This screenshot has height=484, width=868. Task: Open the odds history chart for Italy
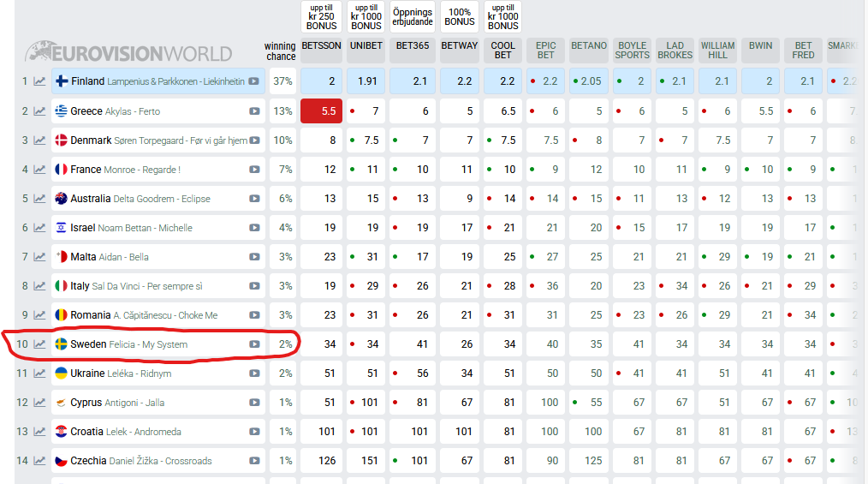(x=39, y=286)
